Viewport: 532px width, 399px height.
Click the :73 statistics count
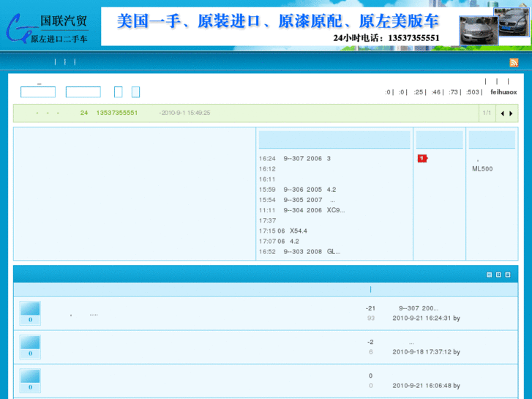pos(453,92)
